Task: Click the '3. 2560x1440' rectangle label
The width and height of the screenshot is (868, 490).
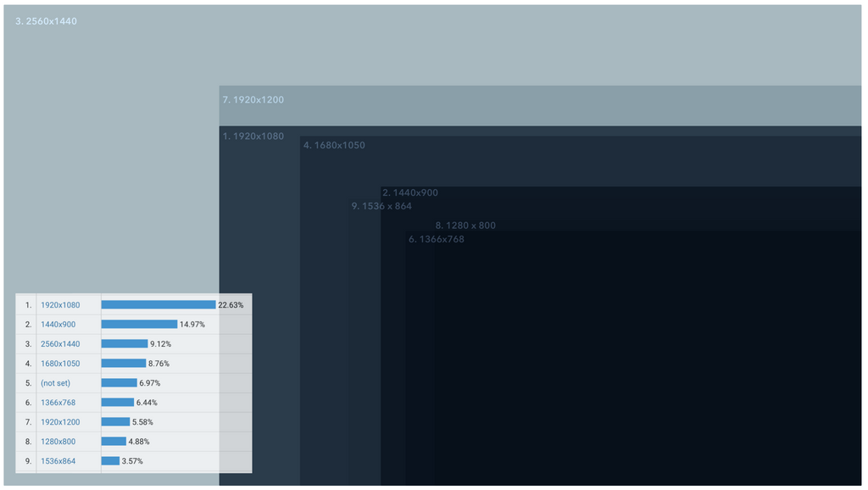Action: coord(47,21)
